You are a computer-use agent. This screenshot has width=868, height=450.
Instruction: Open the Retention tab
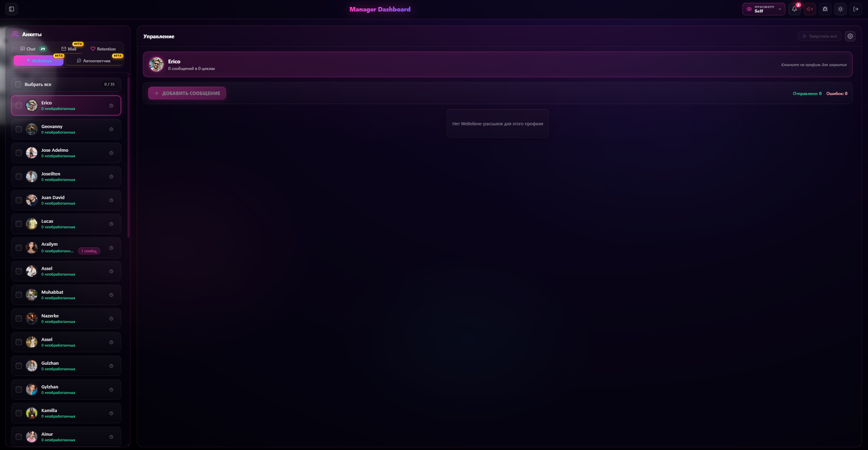coord(103,49)
